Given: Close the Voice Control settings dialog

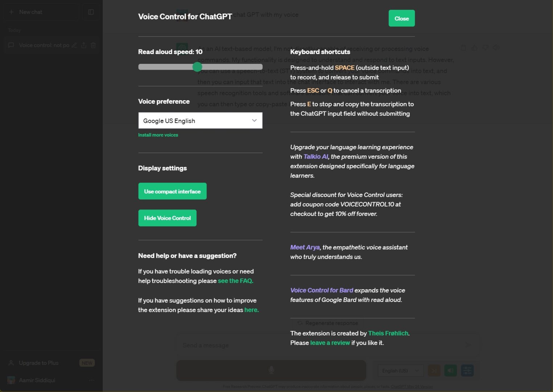Looking at the screenshot, I should [401, 19].
